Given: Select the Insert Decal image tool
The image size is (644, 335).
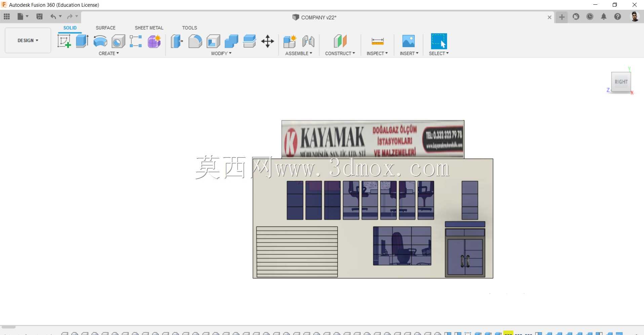Looking at the screenshot, I should click(408, 41).
